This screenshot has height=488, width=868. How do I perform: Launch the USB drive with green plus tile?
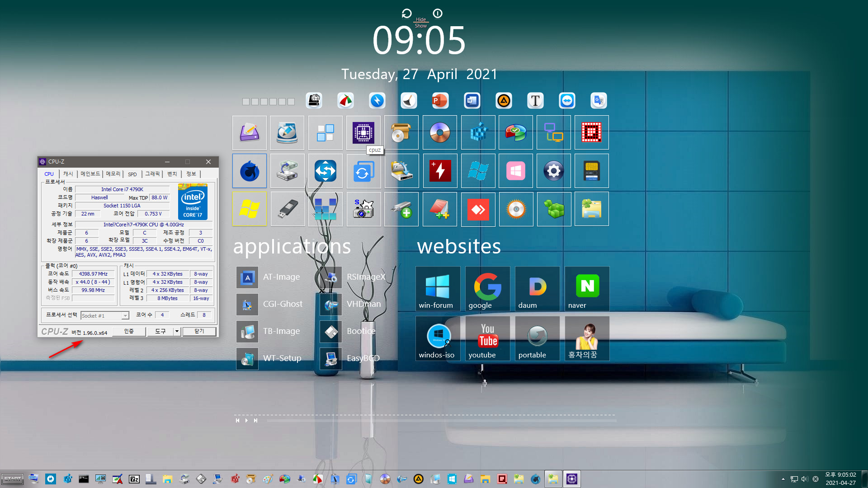401,209
